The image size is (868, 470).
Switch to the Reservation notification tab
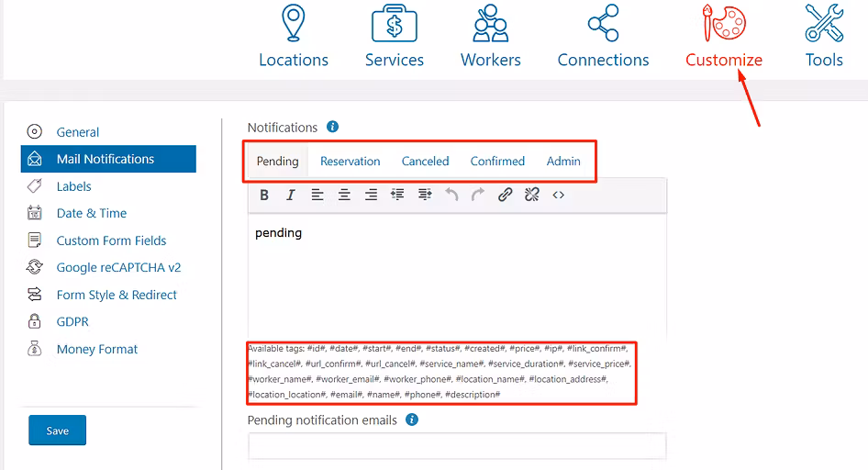(x=350, y=162)
